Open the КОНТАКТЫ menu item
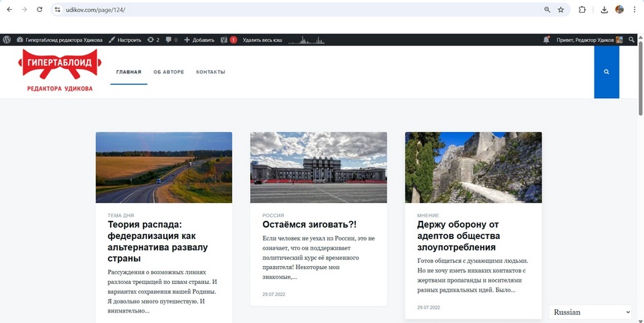 click(x=210, y=72)
